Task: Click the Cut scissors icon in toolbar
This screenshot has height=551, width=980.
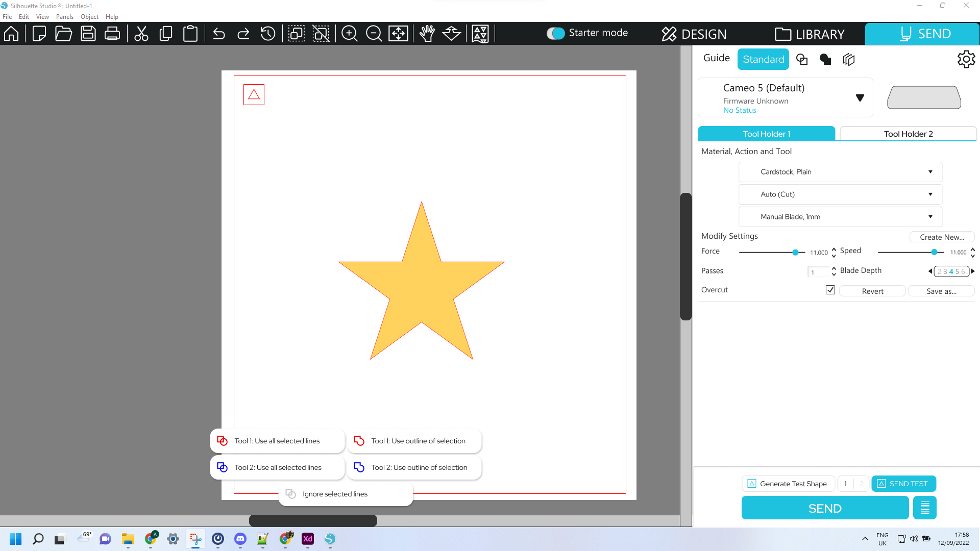Action: (x=141, y=34)
